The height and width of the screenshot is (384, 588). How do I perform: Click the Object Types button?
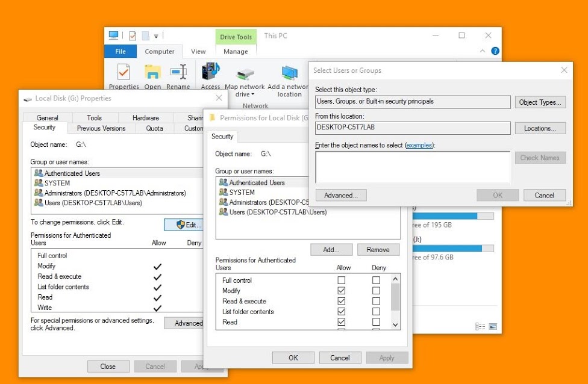(x=540, y=102)
